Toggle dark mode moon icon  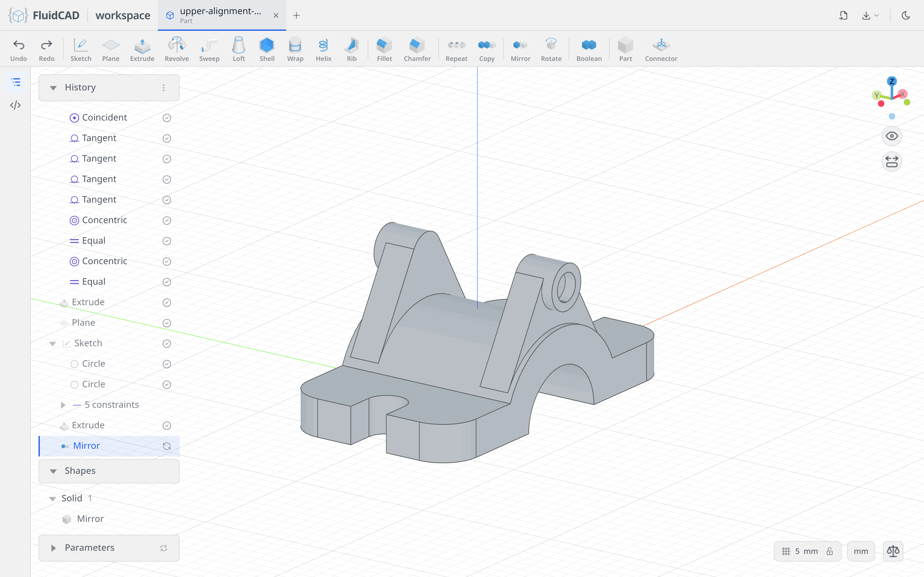[906, 15]
